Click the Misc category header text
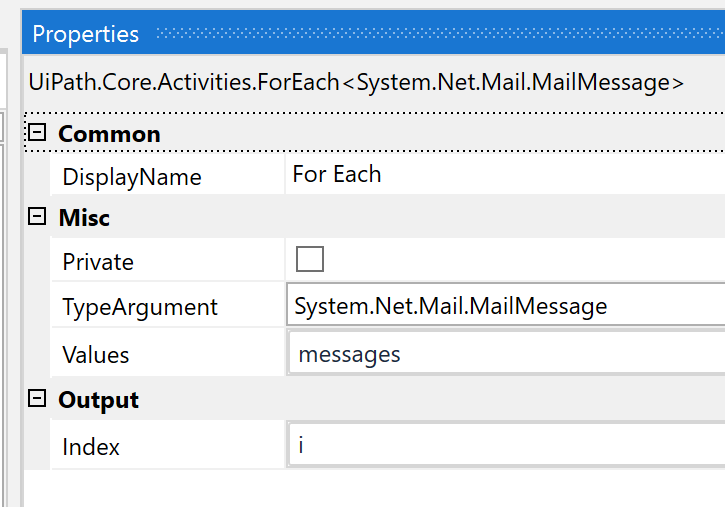Image resolution: width=725 pixels, height=507 pixels. tap(84, 218)
